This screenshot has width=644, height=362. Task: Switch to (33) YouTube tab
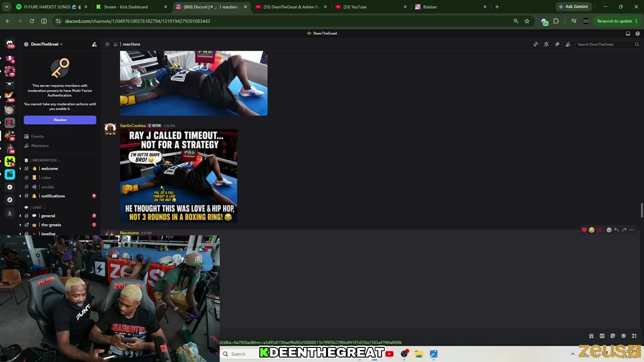[x=371, y=7]
